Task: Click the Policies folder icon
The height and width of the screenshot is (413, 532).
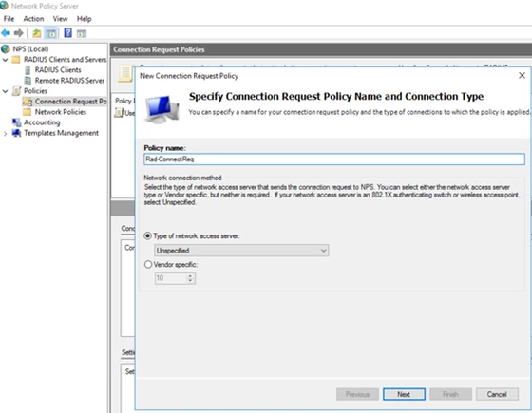Action: 16,91
